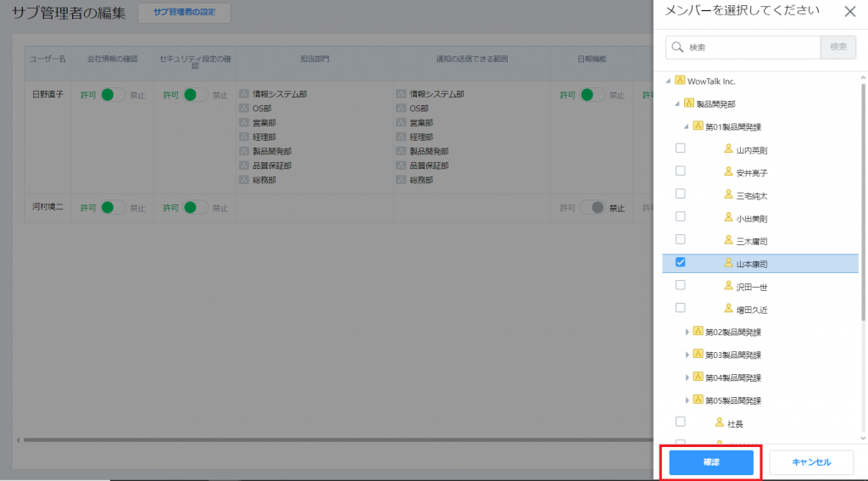This screenshot has width=868, height=481.
Task: Check the box for 三宅純太
Action: [680, 194]
